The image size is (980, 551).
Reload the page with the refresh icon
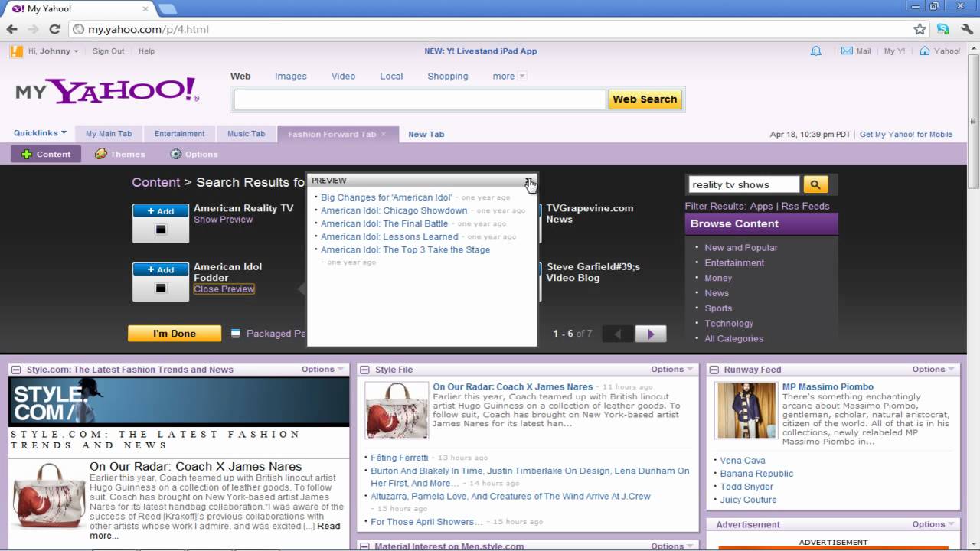click(x=54, y=29)
